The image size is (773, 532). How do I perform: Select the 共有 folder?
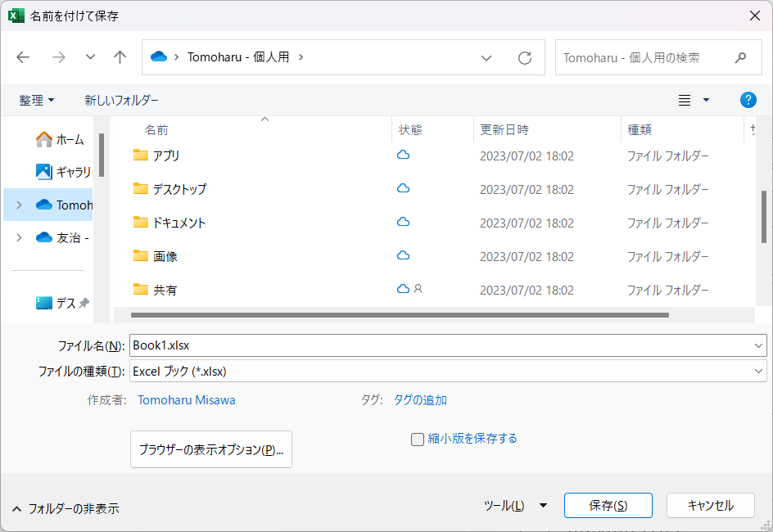156,290
